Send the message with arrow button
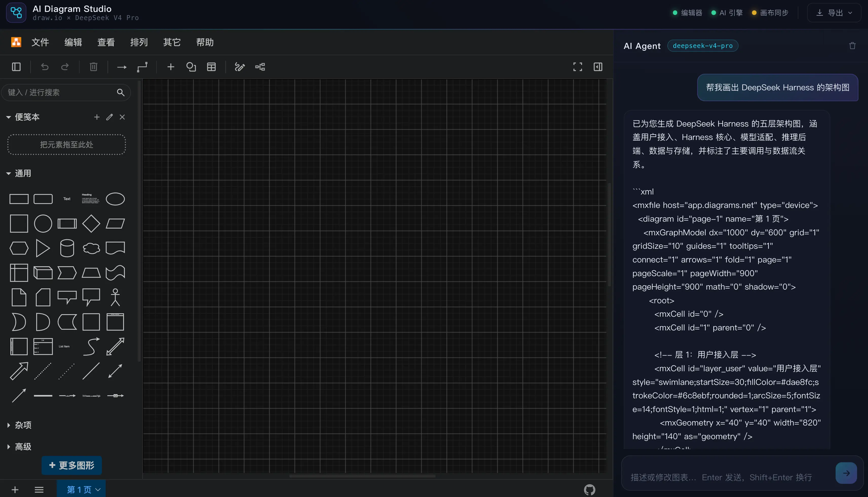 click(846, 473)
